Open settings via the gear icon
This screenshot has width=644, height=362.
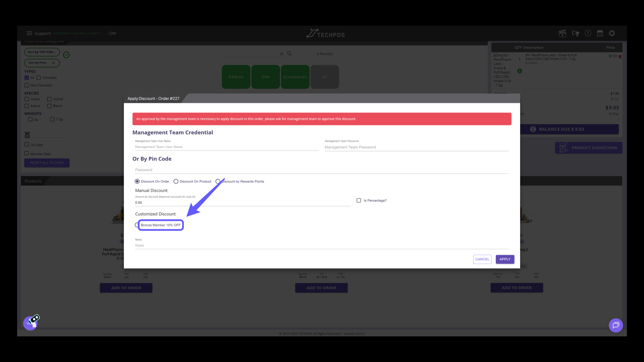[x=612, y=33]
